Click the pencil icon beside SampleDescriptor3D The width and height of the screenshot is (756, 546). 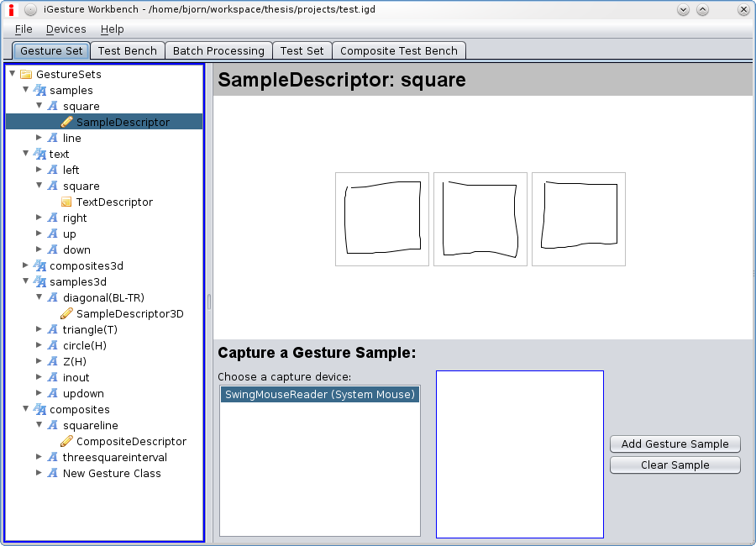67,313
